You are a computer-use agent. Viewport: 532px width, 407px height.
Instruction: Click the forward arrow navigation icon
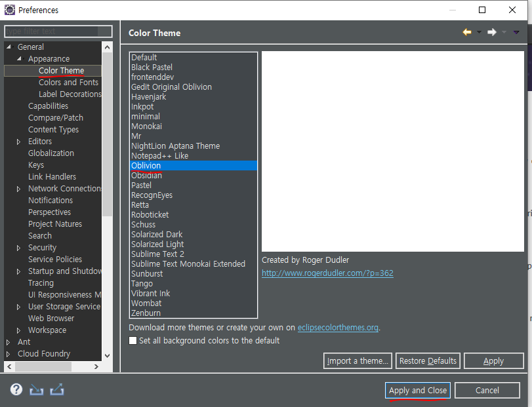tap(491, 32)
